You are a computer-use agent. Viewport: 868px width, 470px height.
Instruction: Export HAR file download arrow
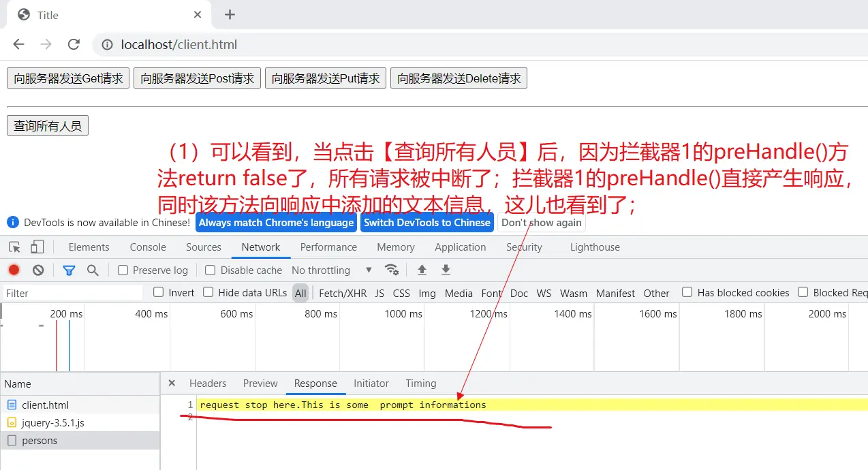point(446,270)
